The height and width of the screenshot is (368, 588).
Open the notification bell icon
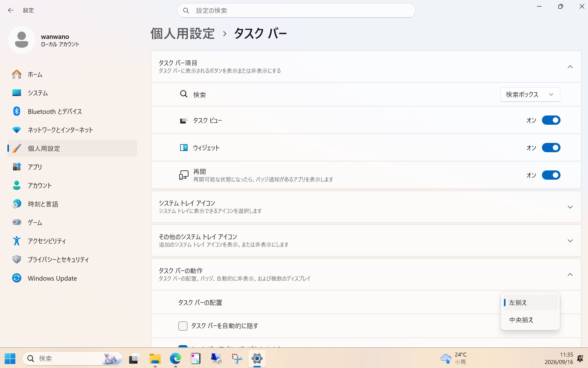(x=580, y=358)
